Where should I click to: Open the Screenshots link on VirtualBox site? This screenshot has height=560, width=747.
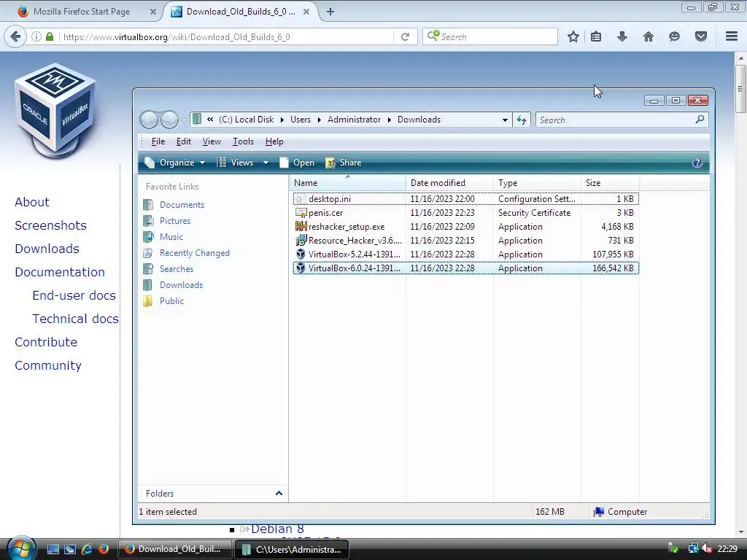click(50, 225)
